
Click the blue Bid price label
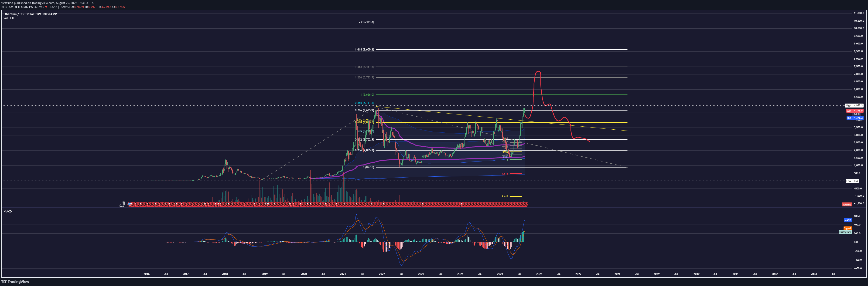(854, 118)
